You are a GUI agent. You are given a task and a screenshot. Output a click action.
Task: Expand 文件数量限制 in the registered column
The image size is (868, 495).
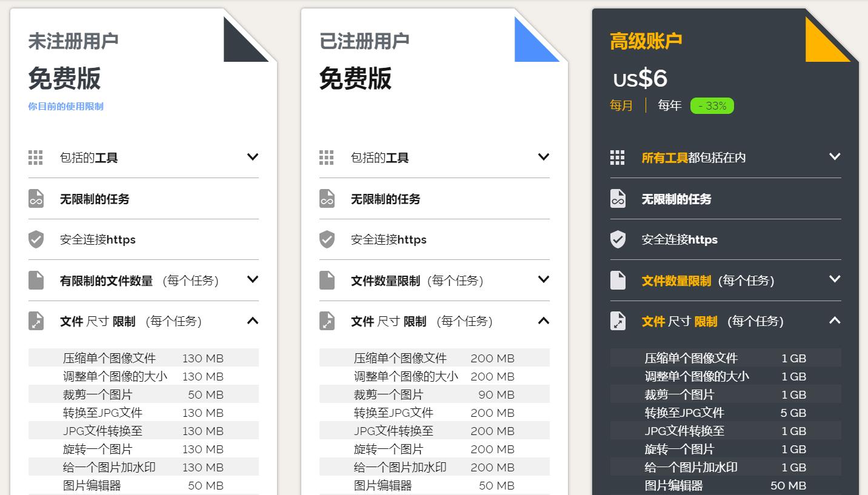click(x=543, y=280)
